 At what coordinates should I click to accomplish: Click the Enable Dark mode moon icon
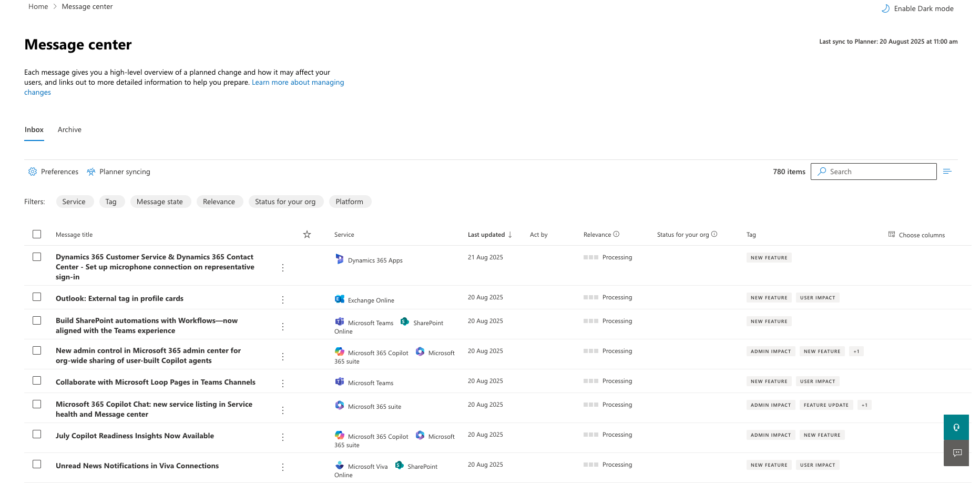885,8
